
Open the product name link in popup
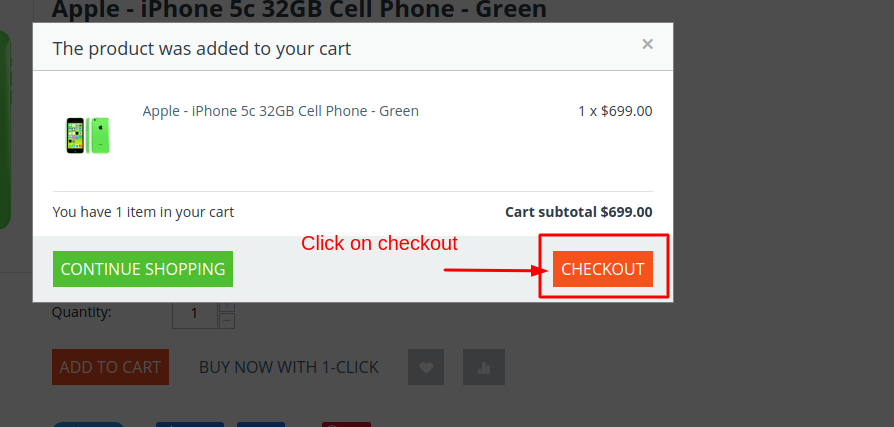[x=280, y=111]
